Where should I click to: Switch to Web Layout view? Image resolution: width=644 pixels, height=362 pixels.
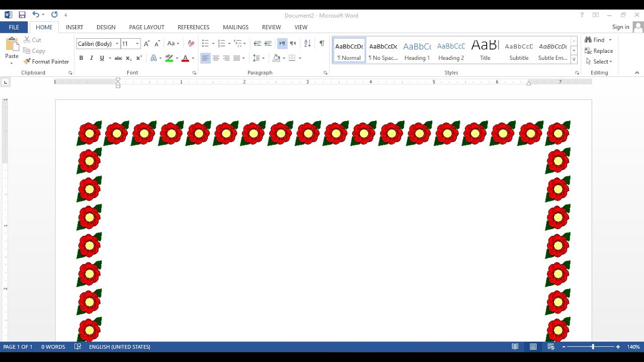click(551, 346)
